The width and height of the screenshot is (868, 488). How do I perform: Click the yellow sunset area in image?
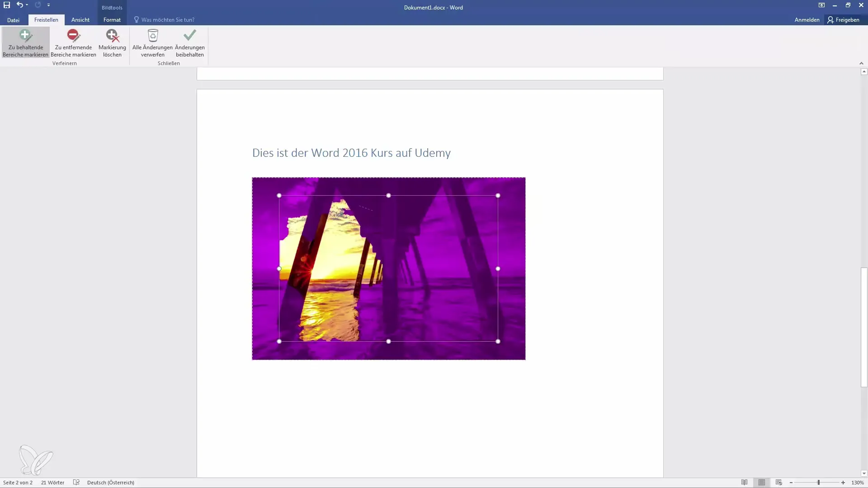pos(339,253)
